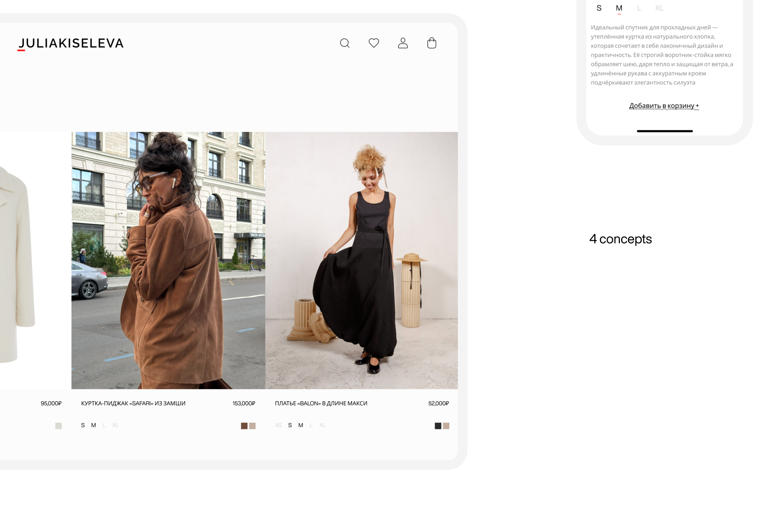This screenshot has width=782, height=532.
Task: Select size S in the phone mockup size selector
Action: click(599, 8)
